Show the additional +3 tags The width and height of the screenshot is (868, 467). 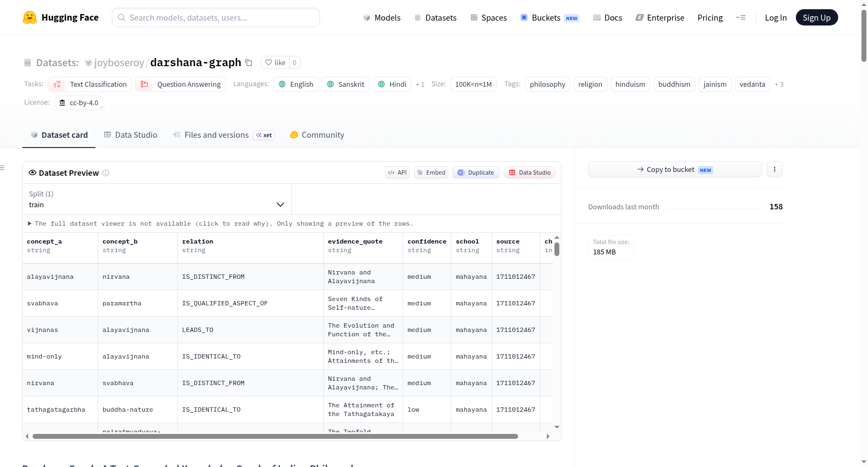(x=779, y=84)
